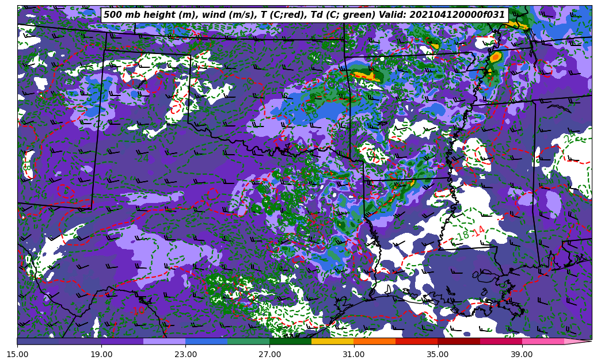Click the blue colorbar segment right of 23.00
The height and width of the screenshot is (364, 597).
206,341
